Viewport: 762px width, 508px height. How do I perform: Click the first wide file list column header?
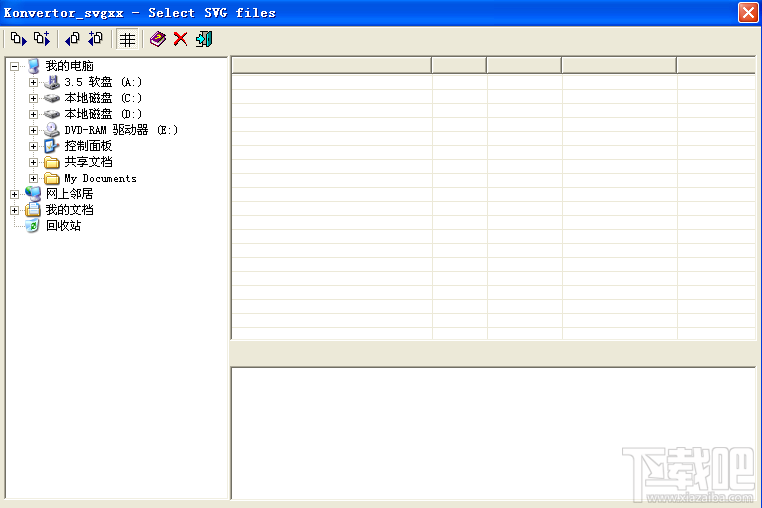[331, 65]
